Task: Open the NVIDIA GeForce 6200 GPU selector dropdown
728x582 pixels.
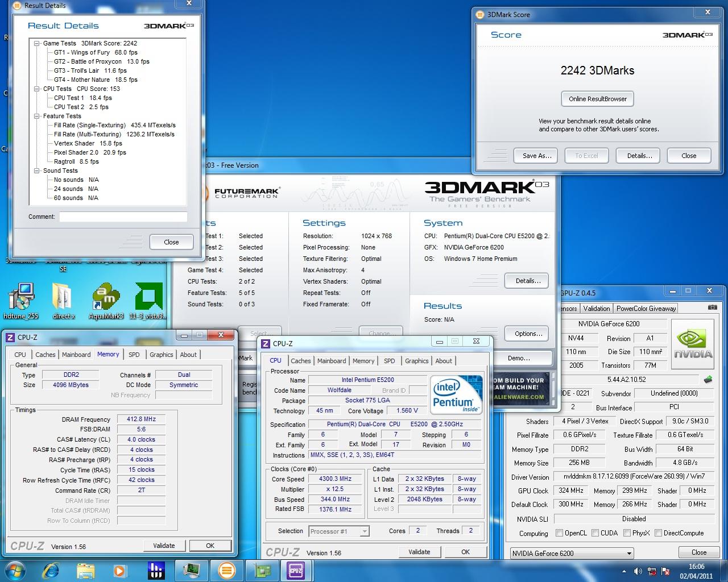Action: click(x=572, y=553)
